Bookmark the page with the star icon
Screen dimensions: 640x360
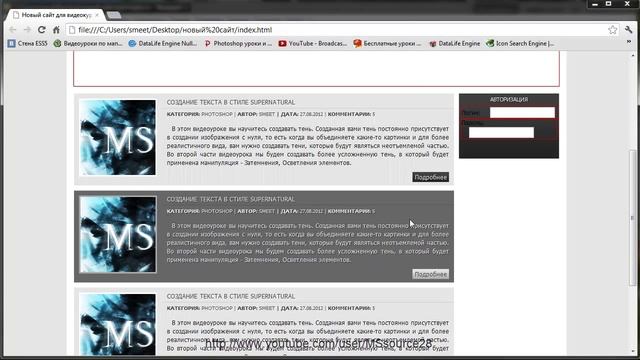coord(612,30)
